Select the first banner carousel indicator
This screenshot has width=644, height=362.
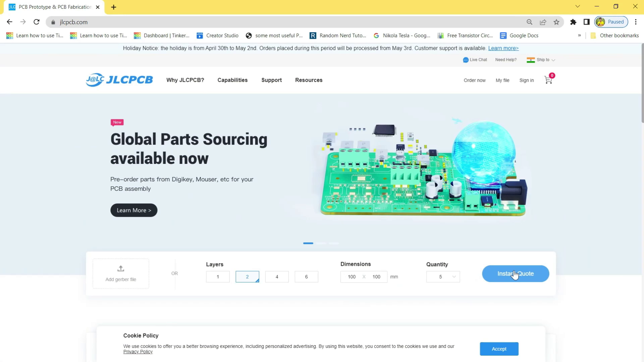pos(308,243)
